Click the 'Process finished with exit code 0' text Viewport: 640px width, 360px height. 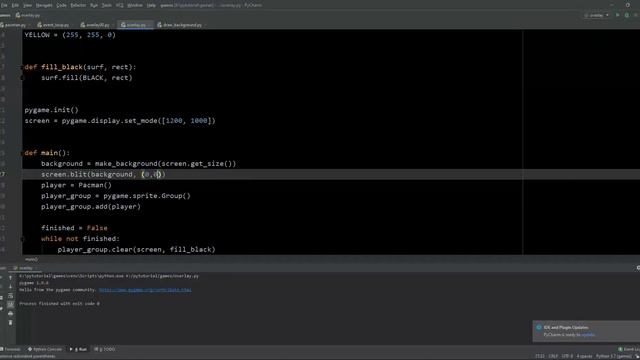(x=60, y=304)
